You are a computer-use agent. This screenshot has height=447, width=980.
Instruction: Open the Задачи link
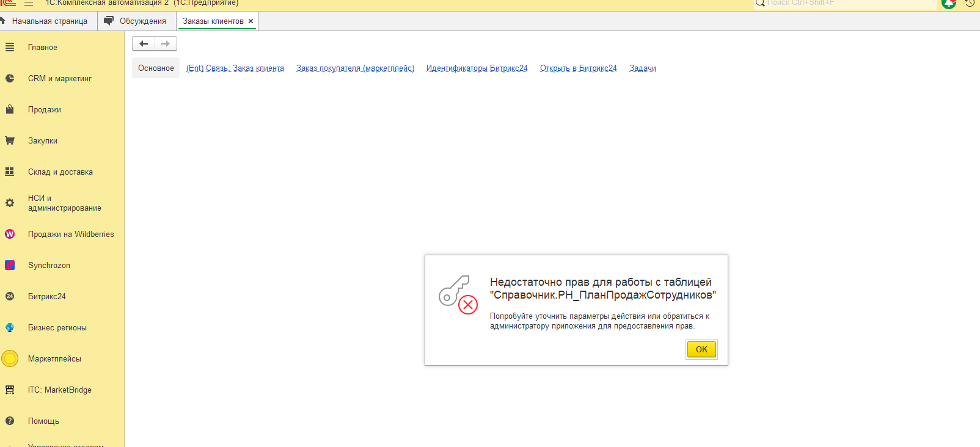coord(643,68)
